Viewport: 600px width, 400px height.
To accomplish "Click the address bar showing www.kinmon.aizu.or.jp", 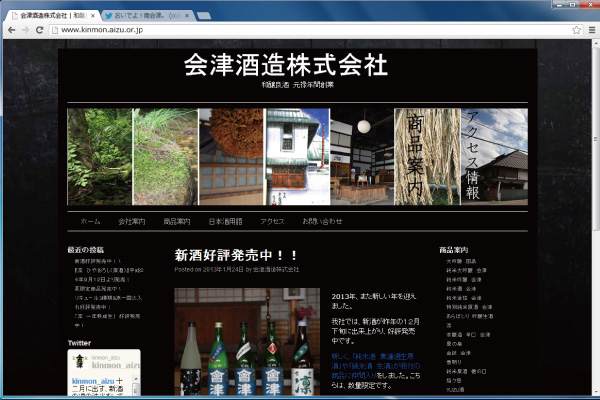I will tap(300, 30).
